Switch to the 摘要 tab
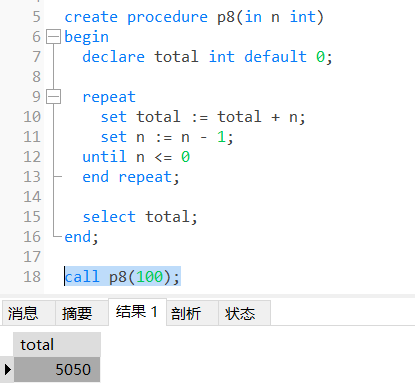 82,313
